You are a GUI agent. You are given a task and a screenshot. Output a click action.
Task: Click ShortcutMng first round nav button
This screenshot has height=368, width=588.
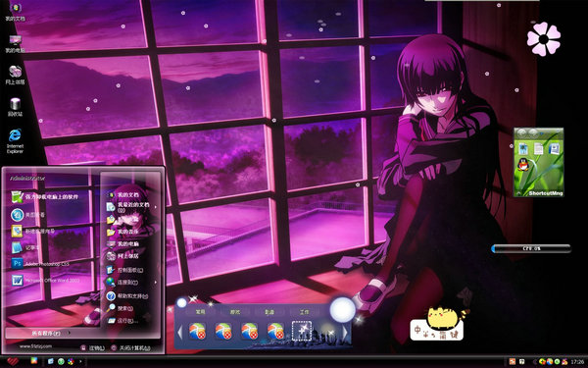coord(521,132)
